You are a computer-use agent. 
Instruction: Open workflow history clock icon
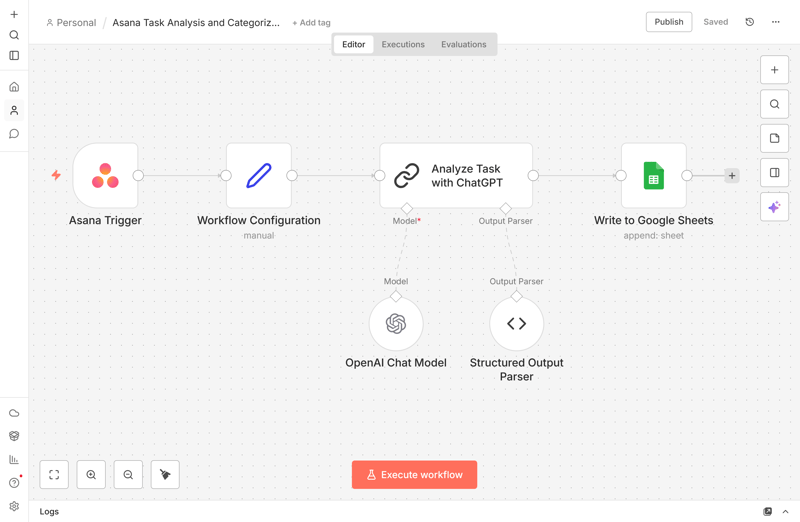tap(750, 22)
